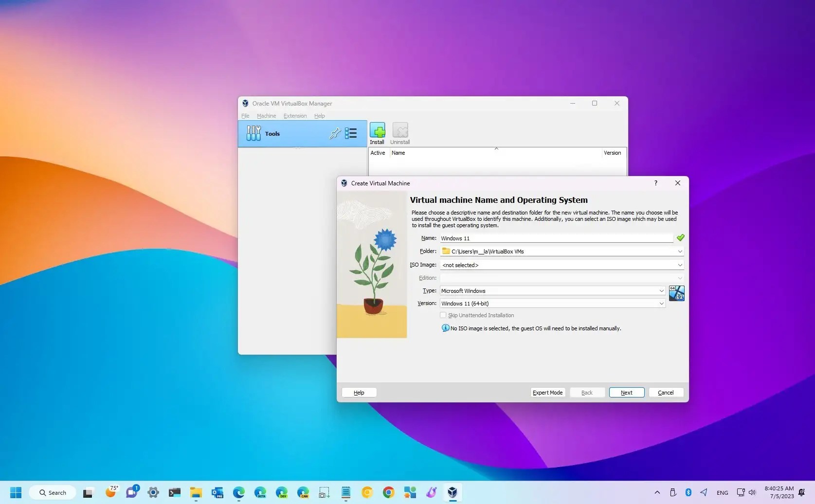
Task: Click the 64-bit badge icon beside Version
Action: (x=676, y=293)
